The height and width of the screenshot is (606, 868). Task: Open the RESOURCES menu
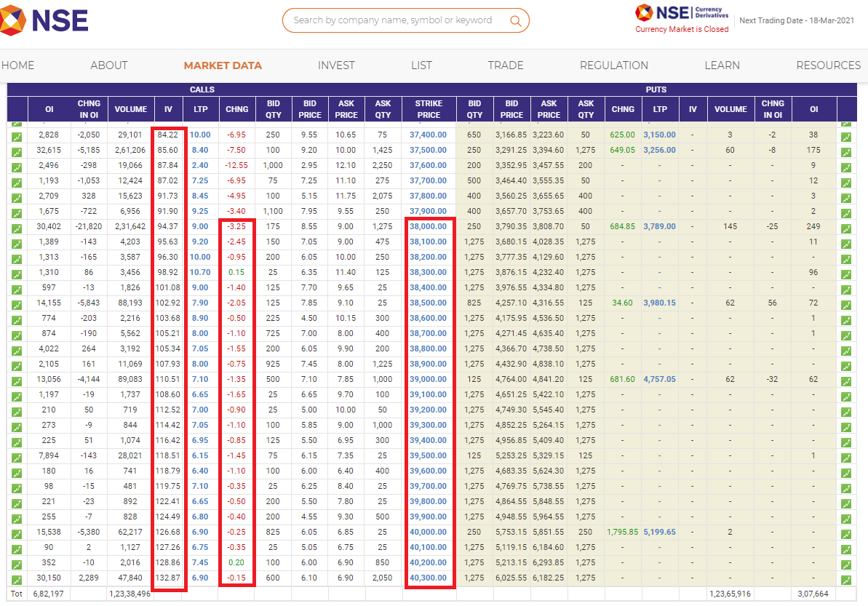828,65
